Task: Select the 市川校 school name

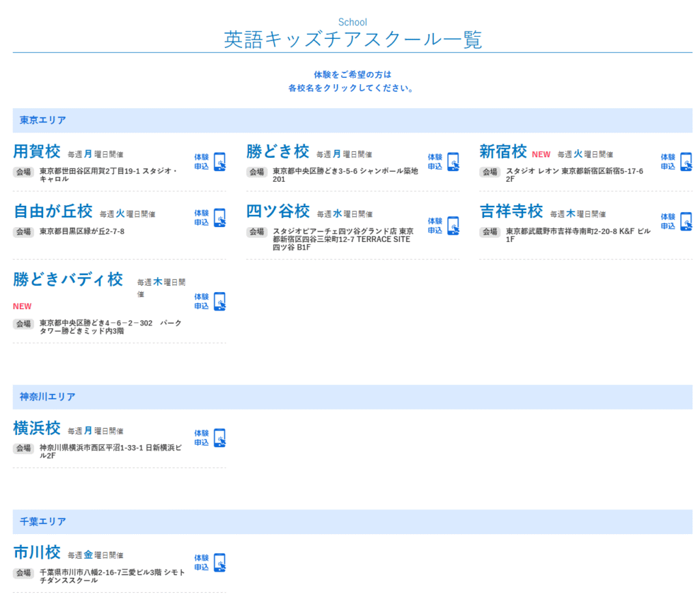Action: [37, 552]
